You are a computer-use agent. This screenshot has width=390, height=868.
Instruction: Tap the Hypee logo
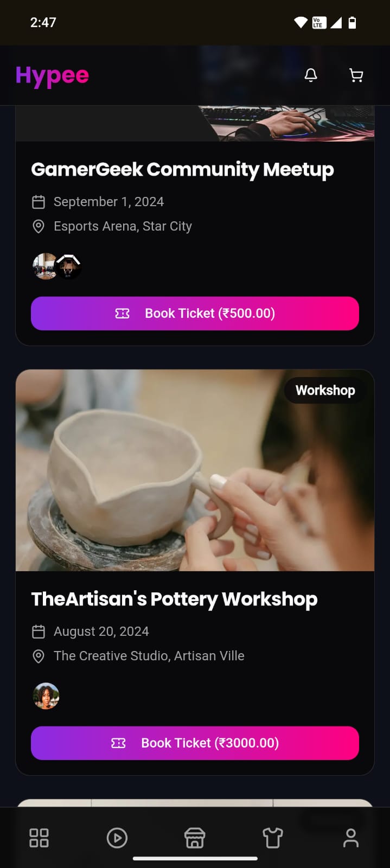(52, 75)
